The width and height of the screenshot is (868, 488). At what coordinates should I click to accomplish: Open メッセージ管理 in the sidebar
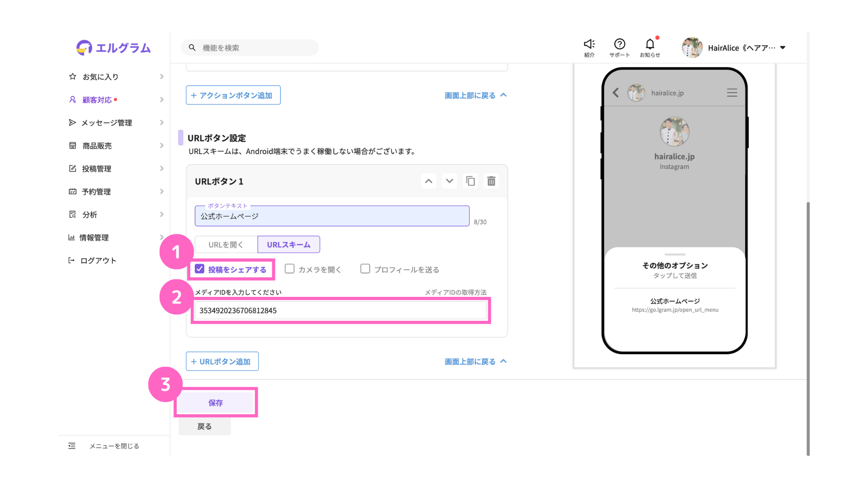tap(107, 123)
